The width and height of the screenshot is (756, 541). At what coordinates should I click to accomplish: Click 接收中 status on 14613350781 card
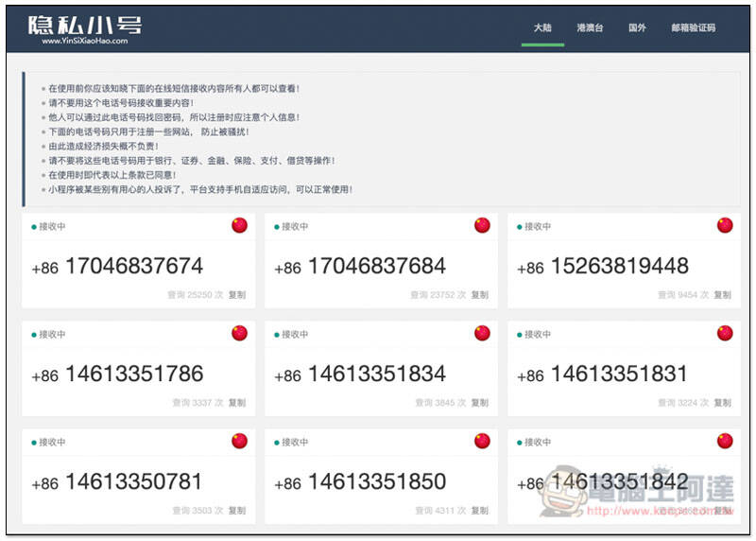coord(49,442)
